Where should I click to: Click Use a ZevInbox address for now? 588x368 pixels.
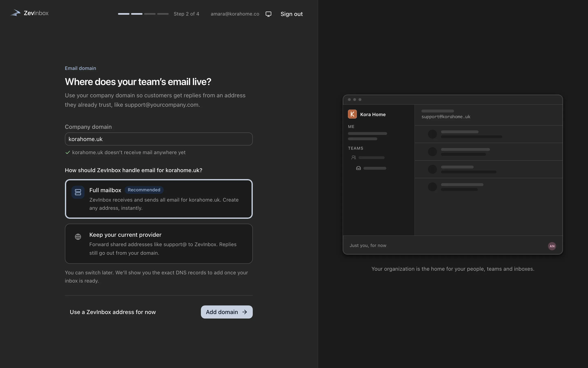point(113,312)
